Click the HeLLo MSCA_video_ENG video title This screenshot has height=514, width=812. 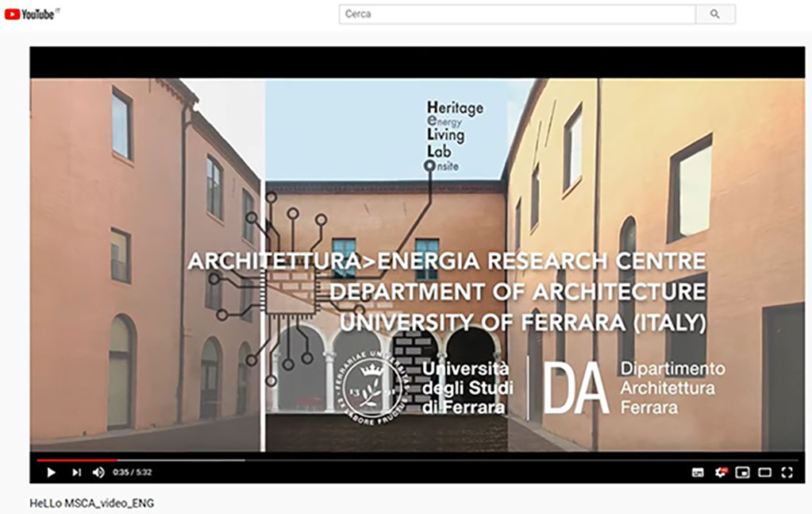tap(91, 503)
